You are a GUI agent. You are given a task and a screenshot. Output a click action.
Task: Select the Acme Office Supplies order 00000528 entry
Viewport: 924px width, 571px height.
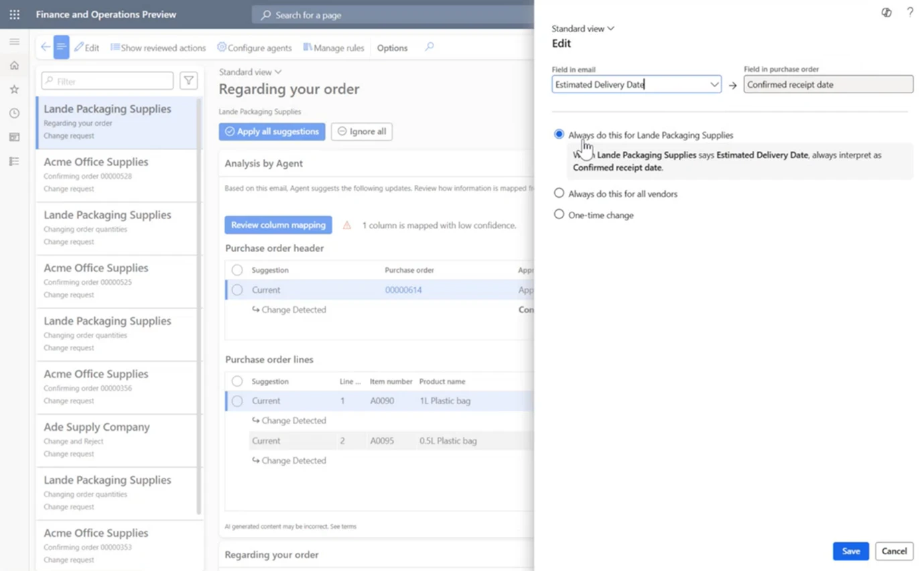pyautogui.click(x=117, y=175)
